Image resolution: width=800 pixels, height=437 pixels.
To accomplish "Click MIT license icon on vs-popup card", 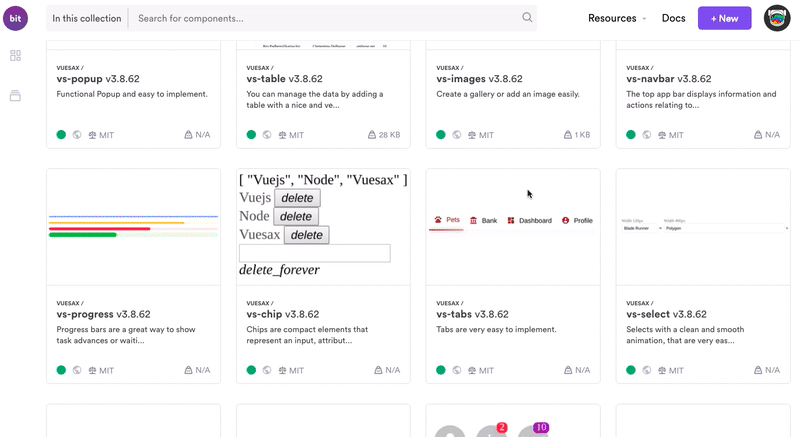I will pyautogui.click(x=92, y=135).
